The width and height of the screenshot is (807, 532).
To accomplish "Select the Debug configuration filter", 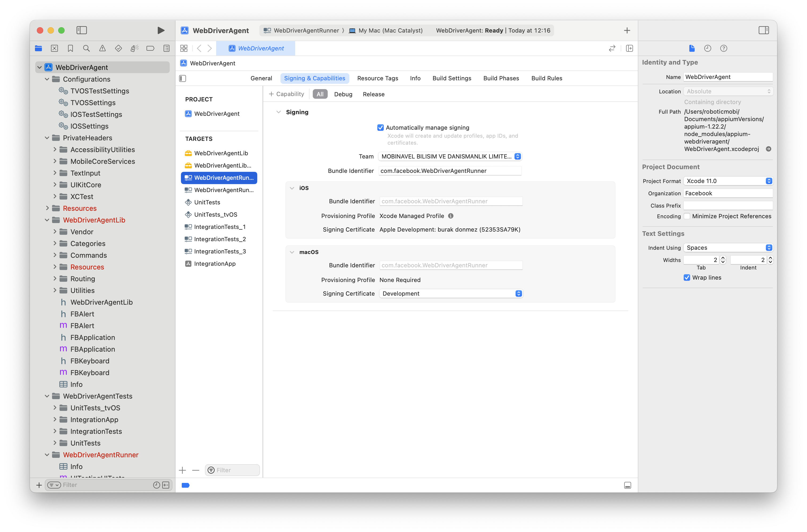I will tap(343, 94).
